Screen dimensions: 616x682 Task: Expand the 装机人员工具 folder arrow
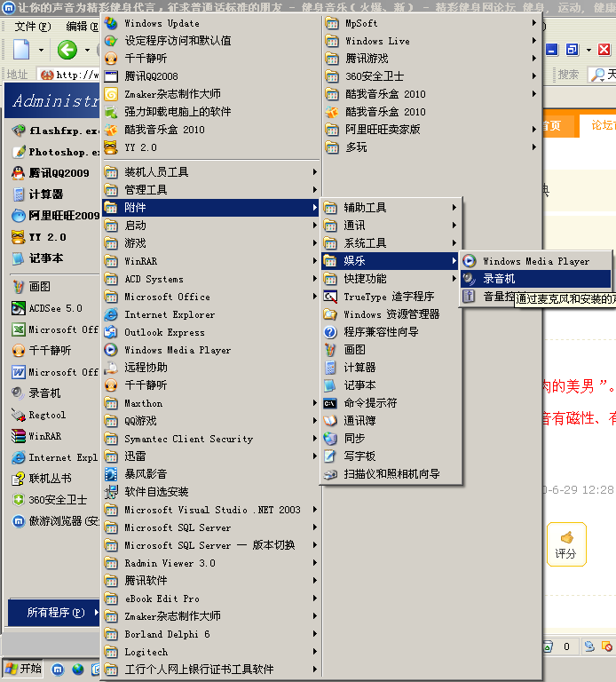click(x=315, y=172)
